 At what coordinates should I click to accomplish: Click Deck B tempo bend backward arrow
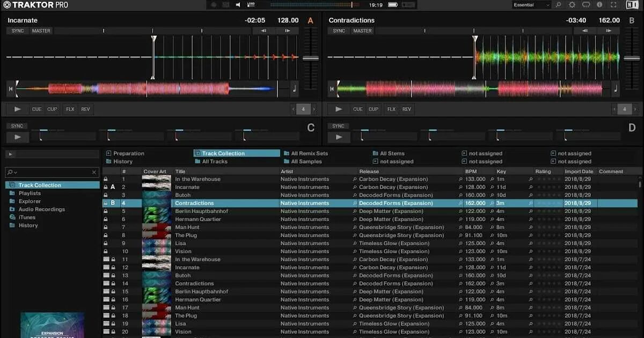click(x=584, y=31)
